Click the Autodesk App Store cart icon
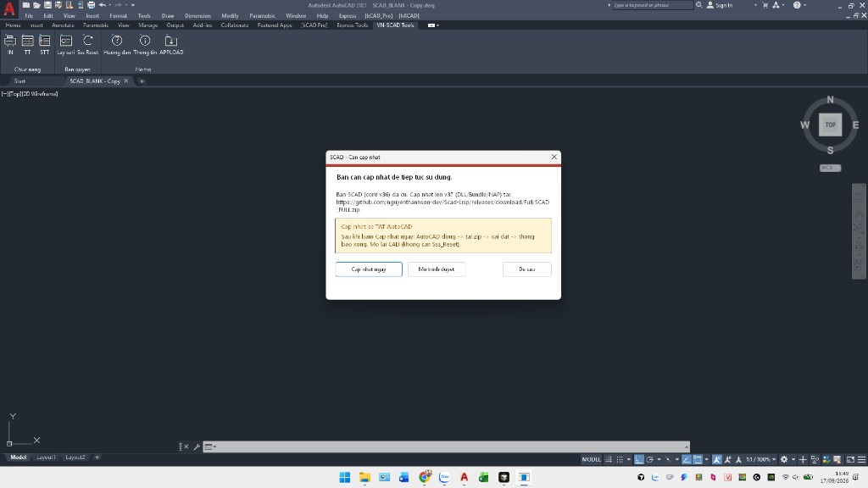Screen dimensions: 868x488 coord(765,5)
